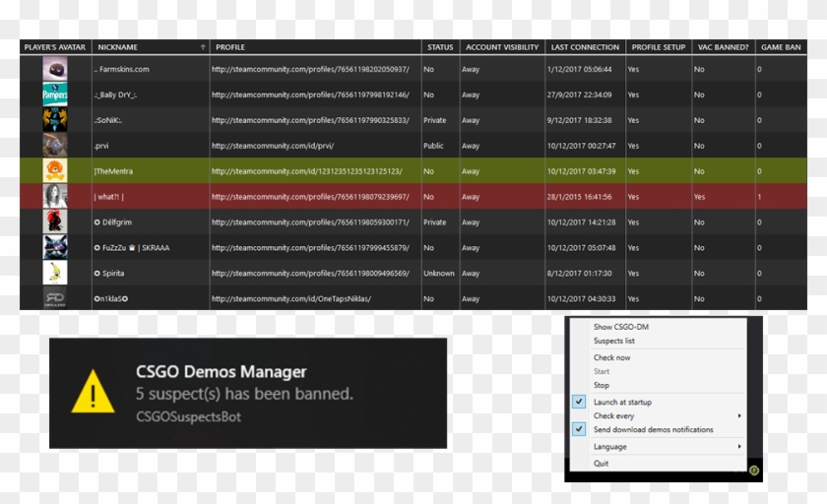Open Farmskins.com steam profile link
The height and width of the screenshot is (504, 827).
click(310, 69)
